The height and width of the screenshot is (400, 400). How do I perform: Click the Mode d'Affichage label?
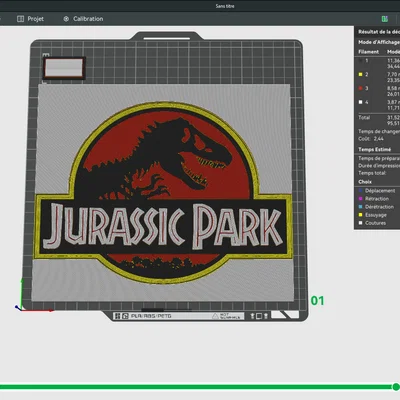pyautogui.click(x=379, y=42)
